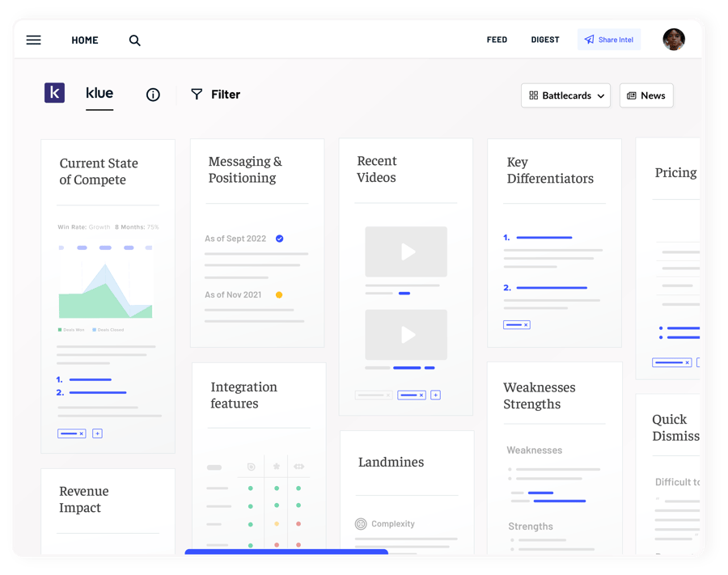Image resolution: width=728 pixels, height=575 pixels.
Task: Open your profile avatar menu
Action: [674, 39]
